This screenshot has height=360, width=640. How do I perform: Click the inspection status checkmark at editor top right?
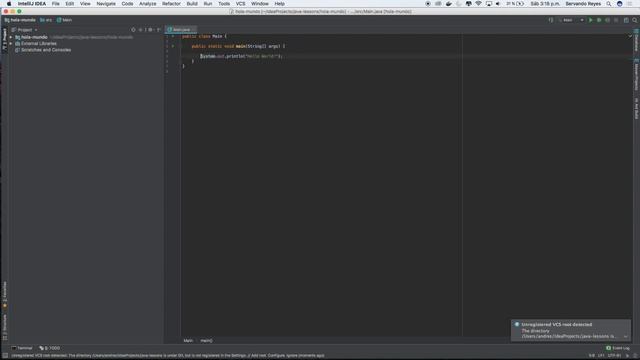630,36
